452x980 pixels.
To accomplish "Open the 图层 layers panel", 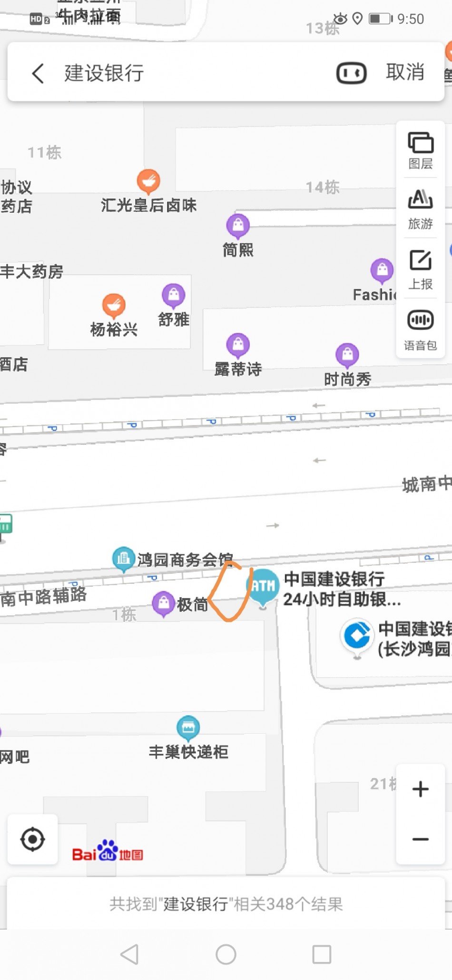I will (421, 150).
